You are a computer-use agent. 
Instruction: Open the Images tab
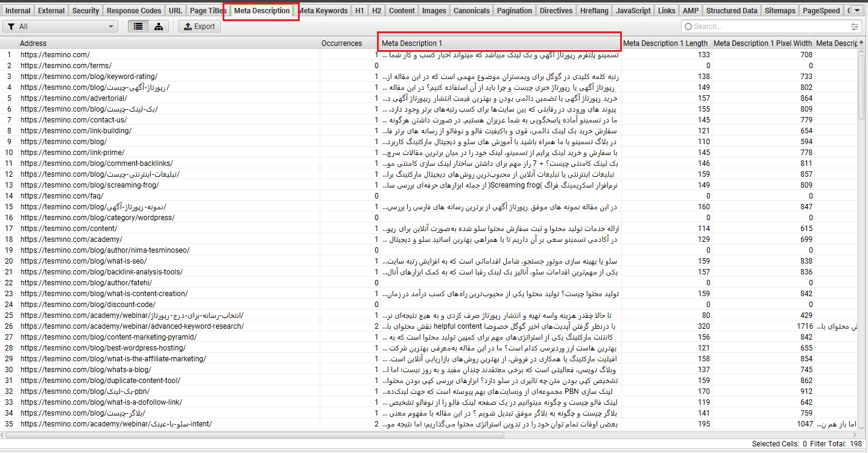[434, 10]
